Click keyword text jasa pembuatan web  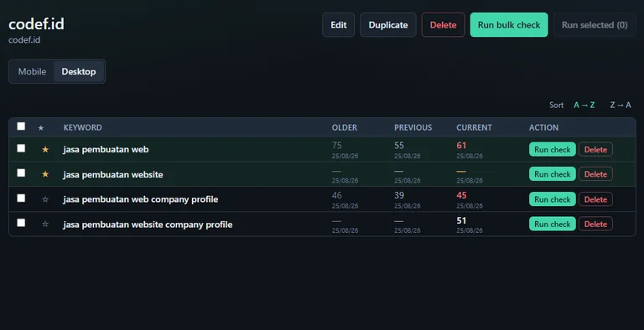[106, 149]
